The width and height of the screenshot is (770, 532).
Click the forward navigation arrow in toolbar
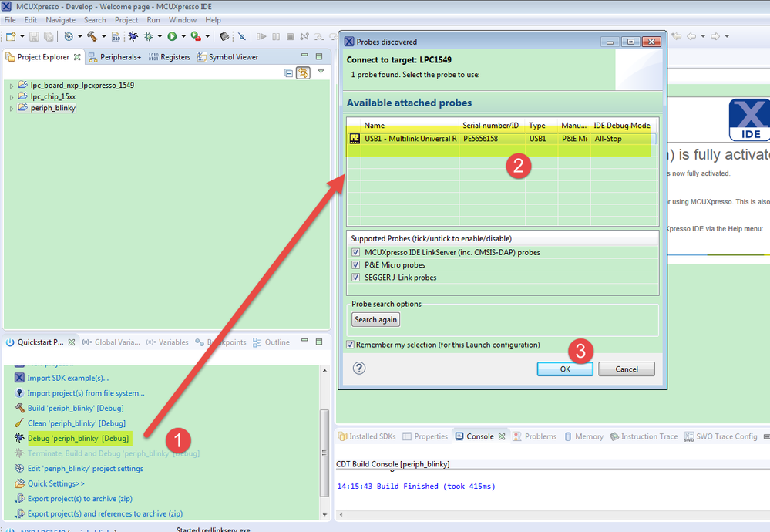pos(715,36)
